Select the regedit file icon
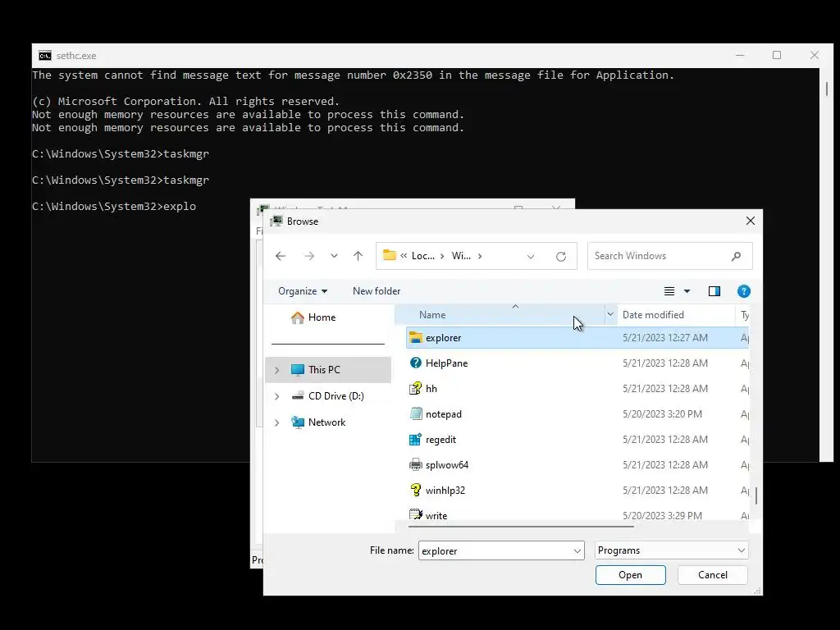Image resolution: width=840 pixels, height=630 pixels. (416, 440)
